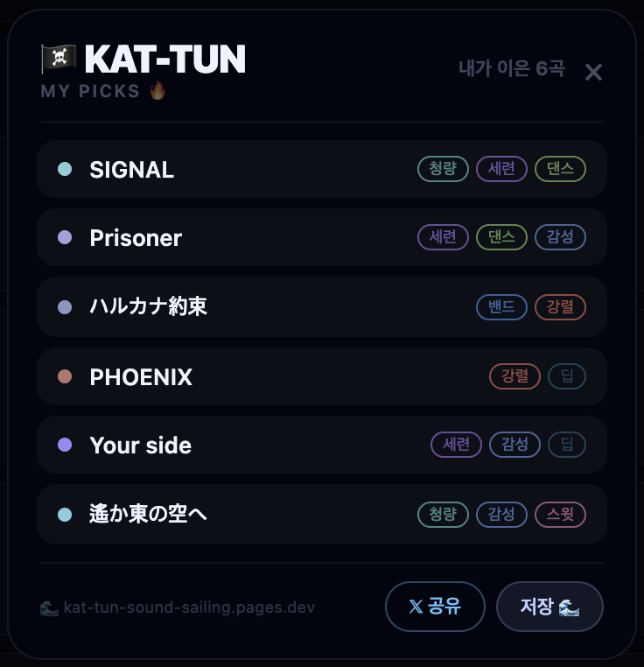644x667 pixels.
Task: Click the 강렬 tag on PHOENIX
Action: [514, 376]
